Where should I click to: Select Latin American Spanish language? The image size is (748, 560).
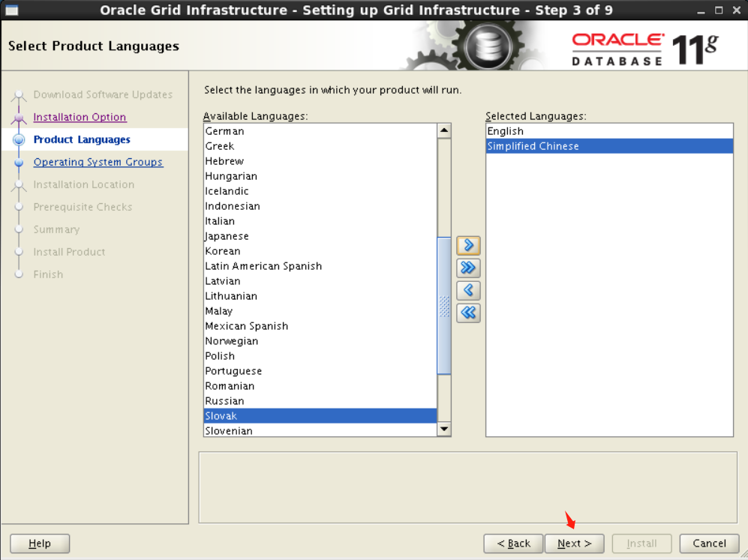pos(320,266)
